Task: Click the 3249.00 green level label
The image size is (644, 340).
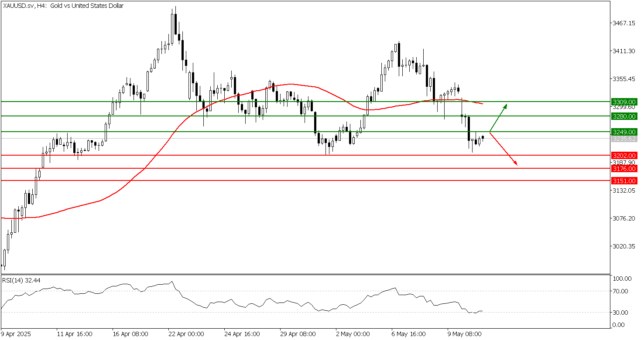Action: tap(624, 132)
